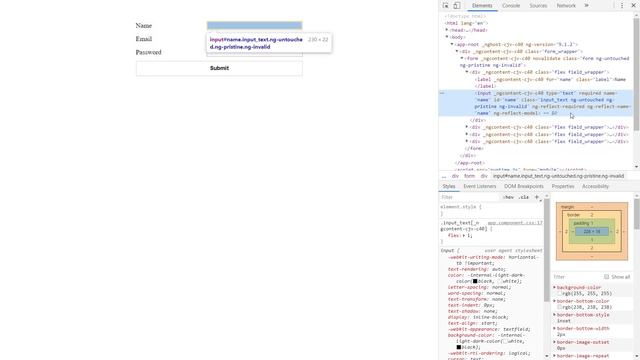The width and height of the screenshot is (640, 360).
Task: Focus the highlighted Name input field
Action: pos(254,25)
